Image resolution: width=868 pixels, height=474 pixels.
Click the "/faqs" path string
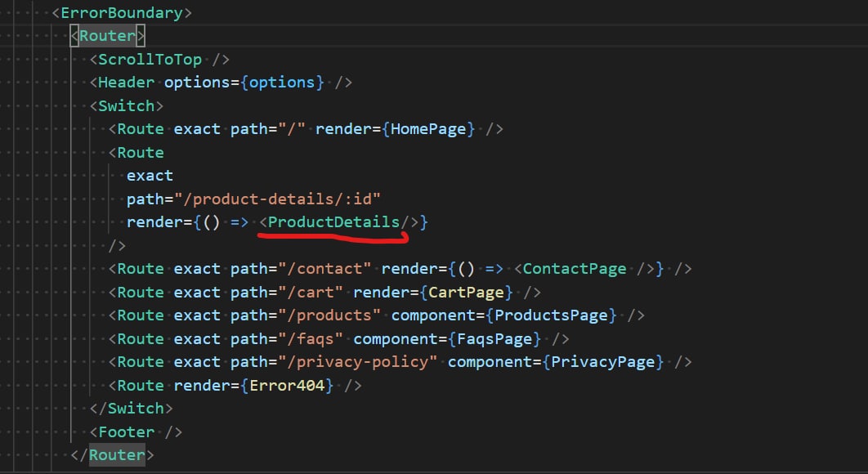[x=311, y=338]
